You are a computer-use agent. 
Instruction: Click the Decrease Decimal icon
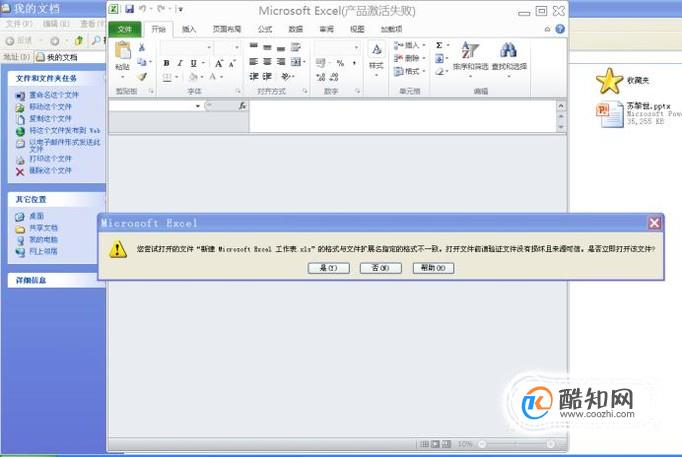click(x=334, y=77)
